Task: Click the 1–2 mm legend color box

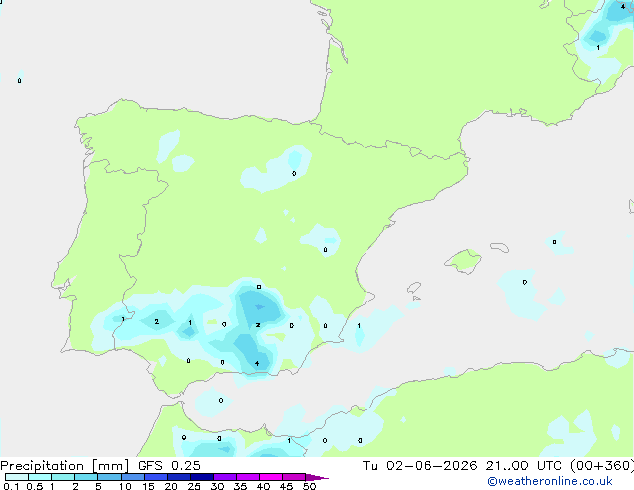Action: pyautogui.click(x=63, y=477)
